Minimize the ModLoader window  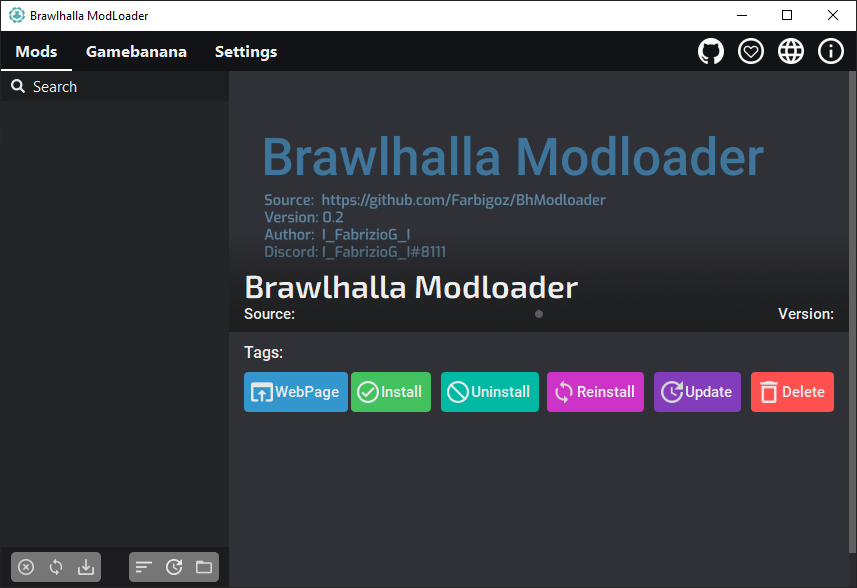742,15
